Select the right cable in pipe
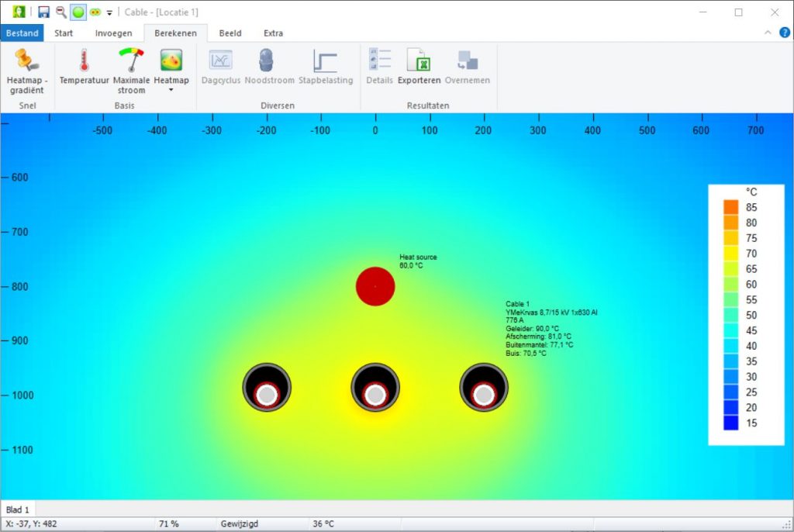The image size is (794, 532). 484,387
